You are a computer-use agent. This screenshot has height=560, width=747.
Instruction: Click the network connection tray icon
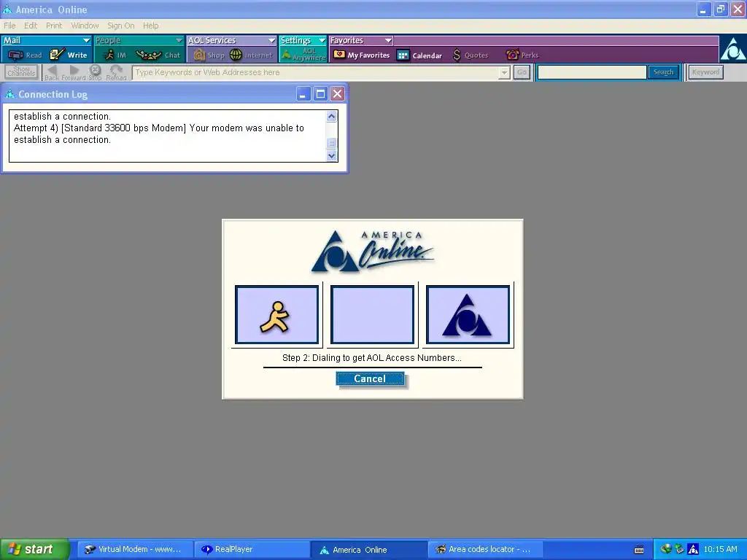pos(679,549)
